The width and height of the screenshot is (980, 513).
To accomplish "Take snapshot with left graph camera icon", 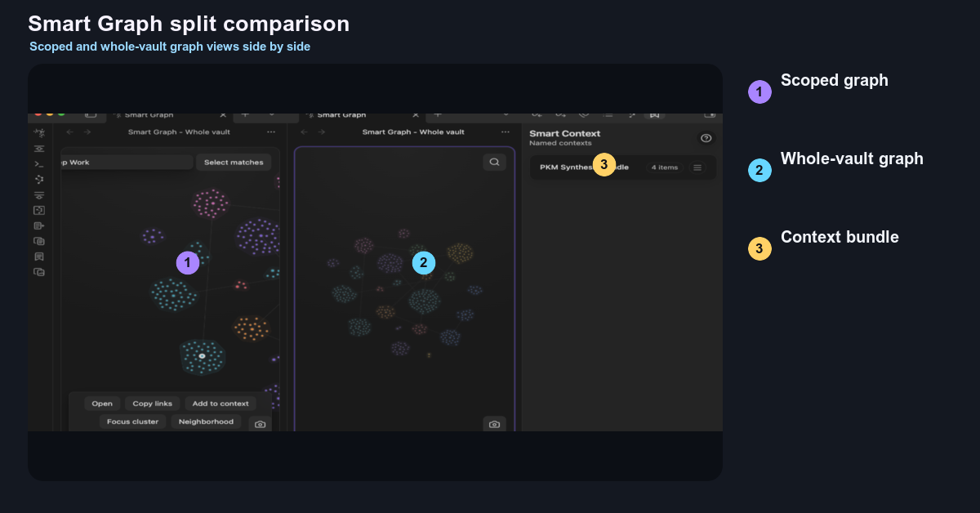I will pyautogui.click(x=260, y=424).
